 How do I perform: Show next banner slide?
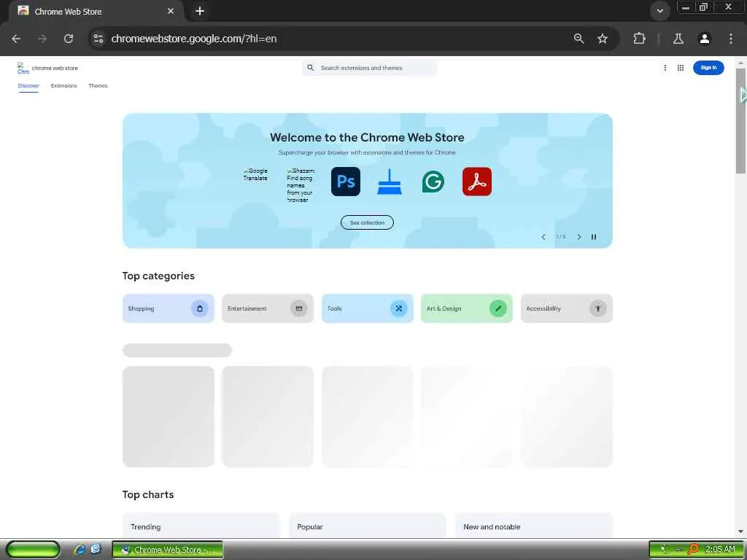click(578, 237)
